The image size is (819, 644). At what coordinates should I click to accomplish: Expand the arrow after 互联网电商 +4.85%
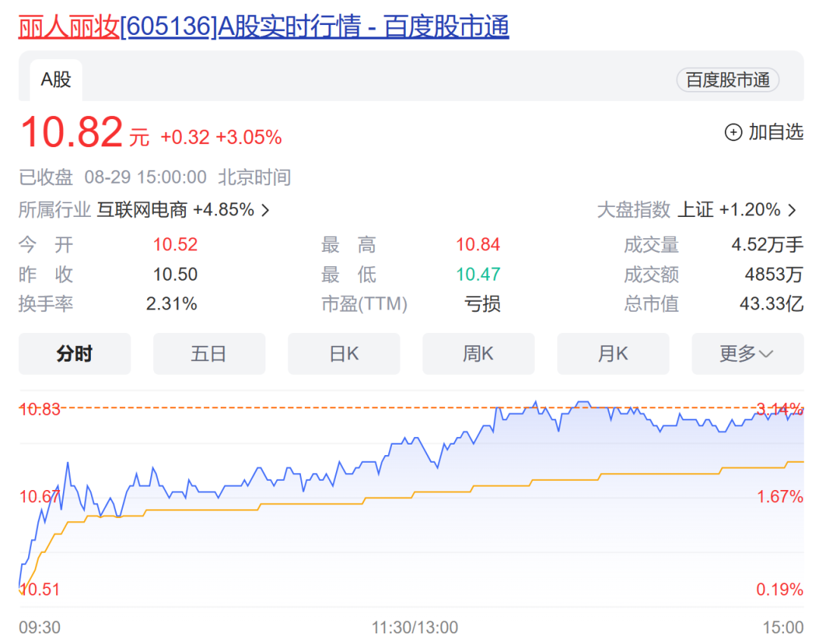[x=265, y=210]
